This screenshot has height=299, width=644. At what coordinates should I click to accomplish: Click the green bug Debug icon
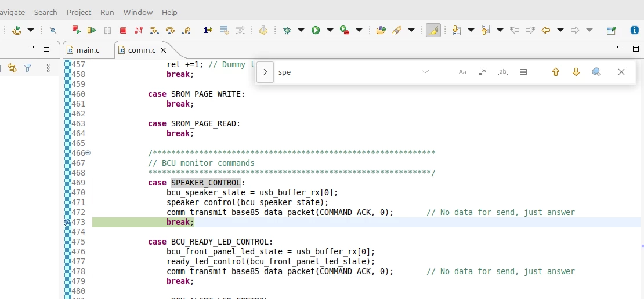(x=287, y=30)
